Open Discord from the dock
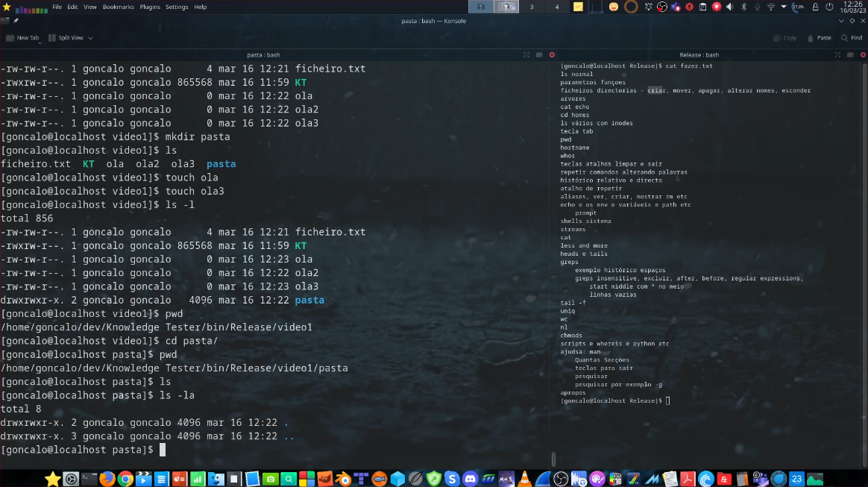Screen dimensions: 868x487 (470, 478)
